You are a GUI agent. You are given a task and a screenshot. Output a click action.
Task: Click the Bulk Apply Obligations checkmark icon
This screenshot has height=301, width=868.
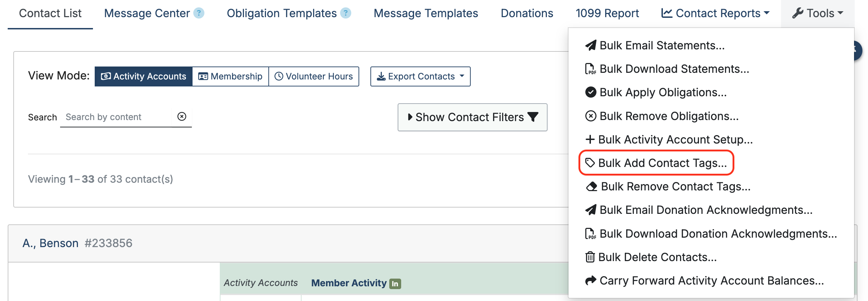[591, 92]
